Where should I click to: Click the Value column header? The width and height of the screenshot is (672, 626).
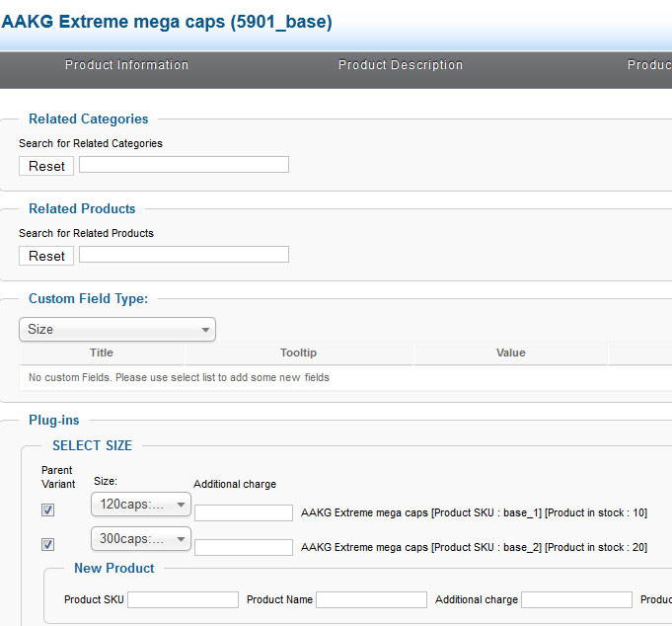[511, 352]
